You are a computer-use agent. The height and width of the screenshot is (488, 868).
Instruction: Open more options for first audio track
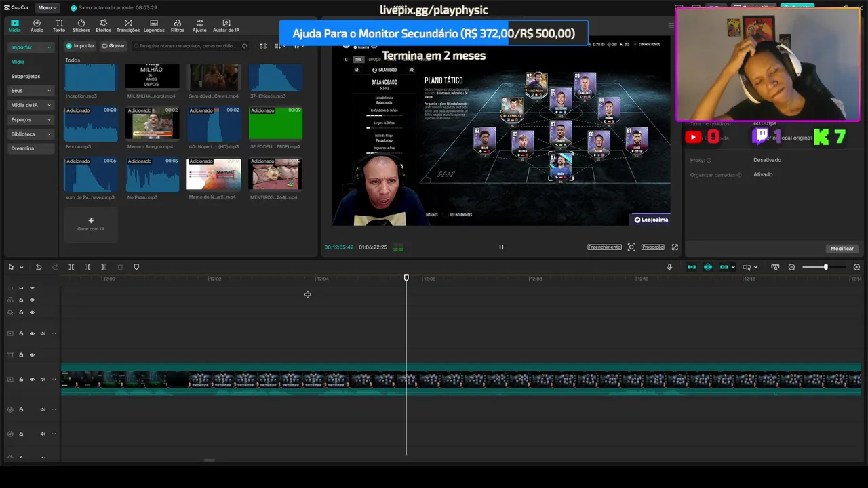click(x=54, y=409)
